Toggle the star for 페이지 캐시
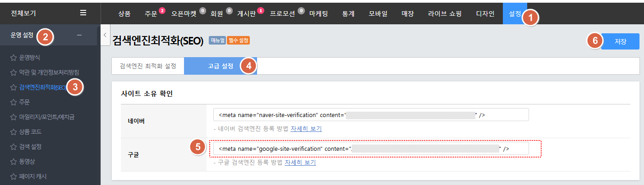This screenshot has width=644, height=185. click(x=13, y=176)
